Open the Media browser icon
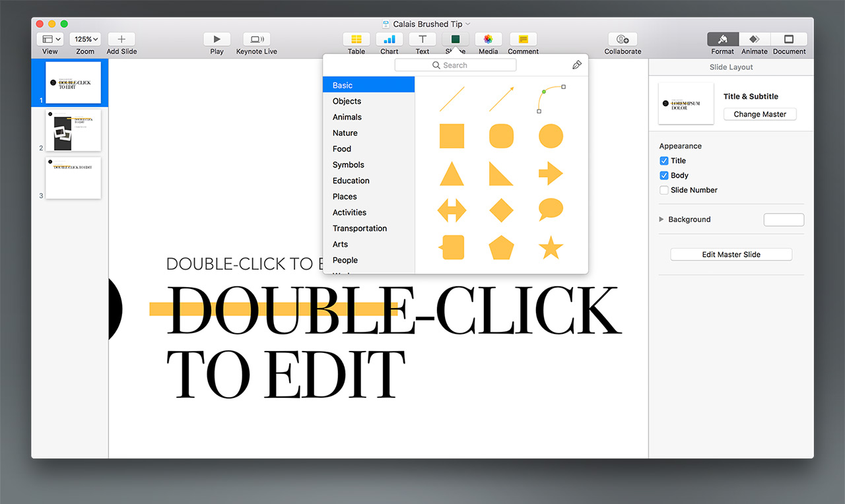Viewport: 845px width, 504px height. point(488,40)
